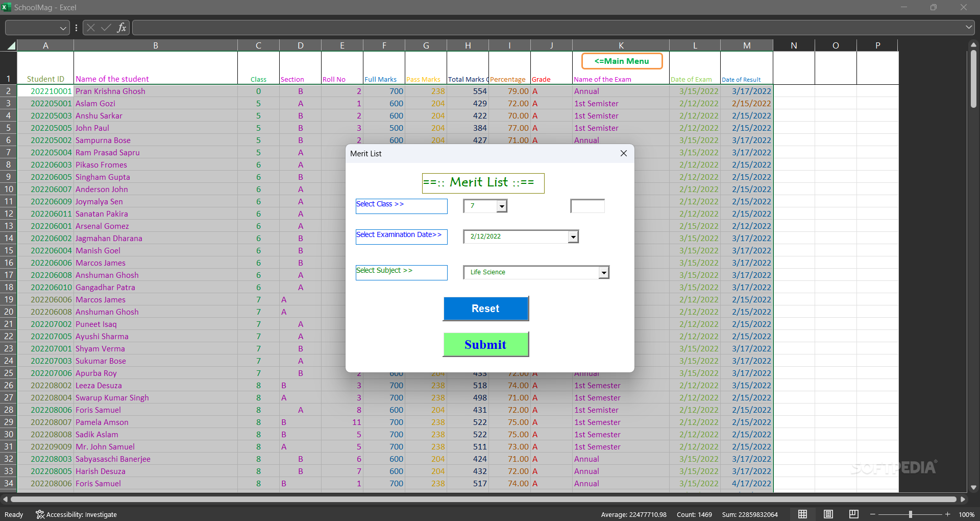The width and height of the screenshot is (980, 521).
Task: Open the subject dropdown showing Life Science
Action: pos(604,272)
